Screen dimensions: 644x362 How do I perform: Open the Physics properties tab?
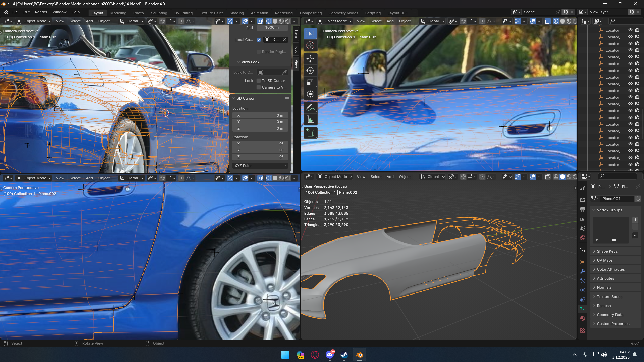point(583,290)
